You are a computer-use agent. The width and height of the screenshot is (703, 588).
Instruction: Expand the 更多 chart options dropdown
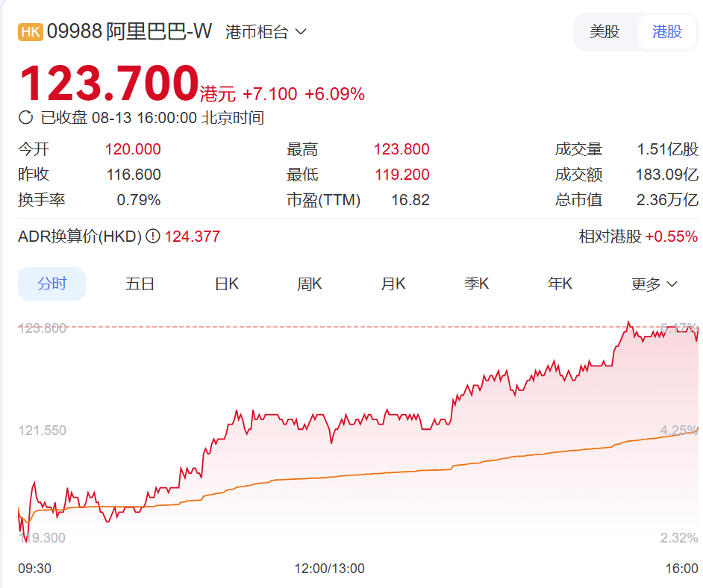[652, 284]
